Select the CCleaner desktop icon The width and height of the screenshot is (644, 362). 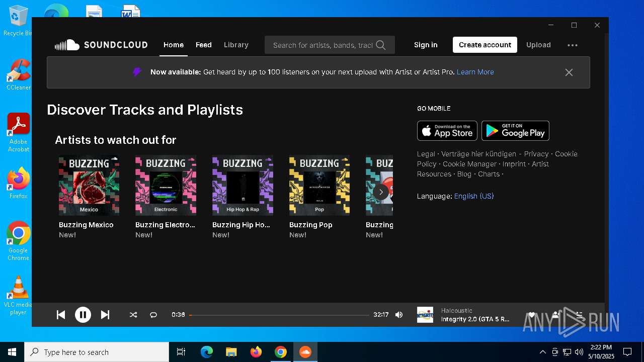click(19, 75)
